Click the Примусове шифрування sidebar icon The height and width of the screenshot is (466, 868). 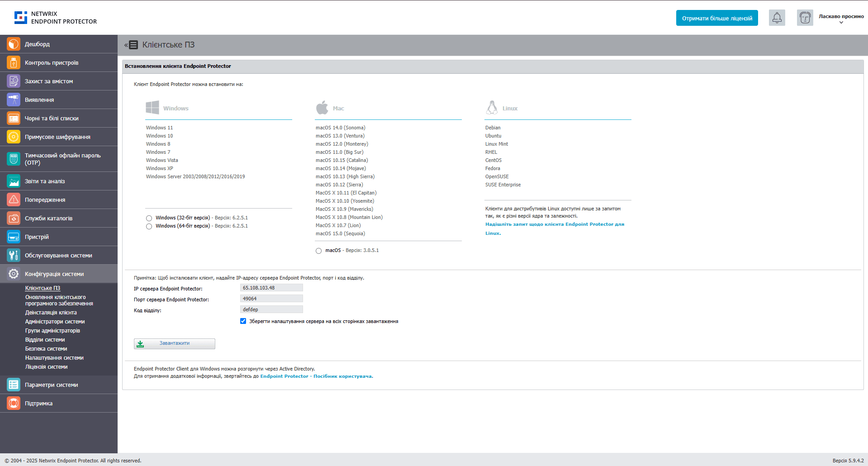(x=13, y=137)
